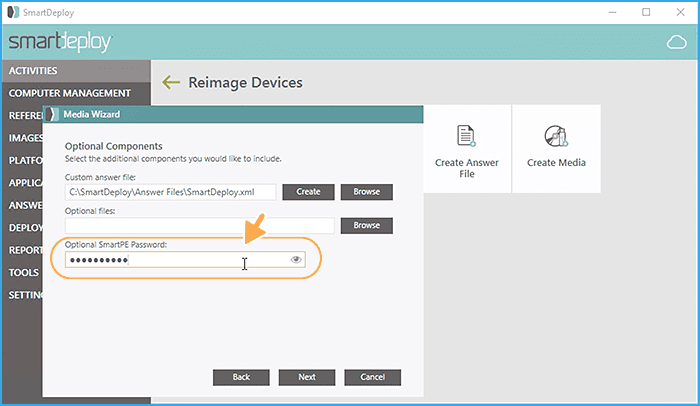The width and height of the screenshot is (700, 406).
Task: Close the SmartDeploy window
Action: (x=680, y=12)
